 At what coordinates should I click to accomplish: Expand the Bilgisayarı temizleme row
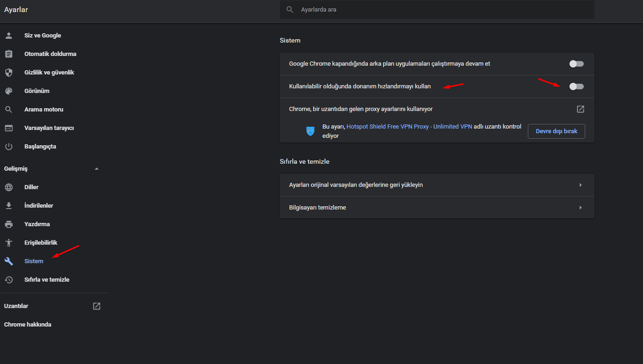(x=581, y=208)
